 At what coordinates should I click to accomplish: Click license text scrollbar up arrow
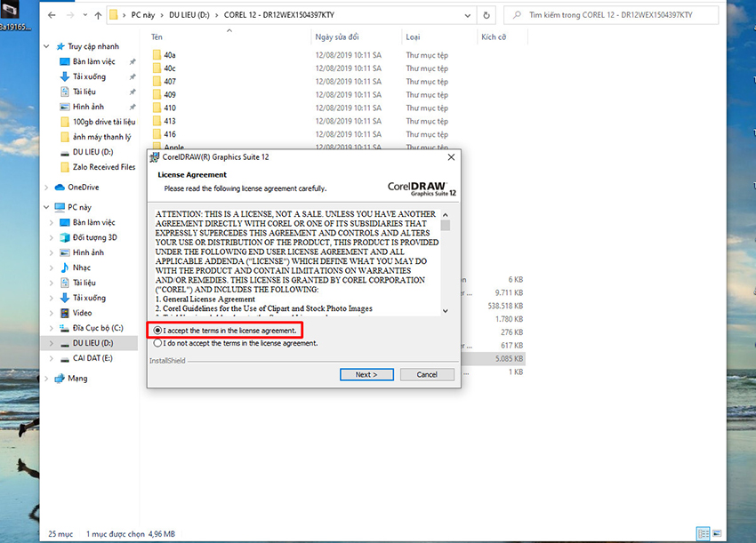446,215
